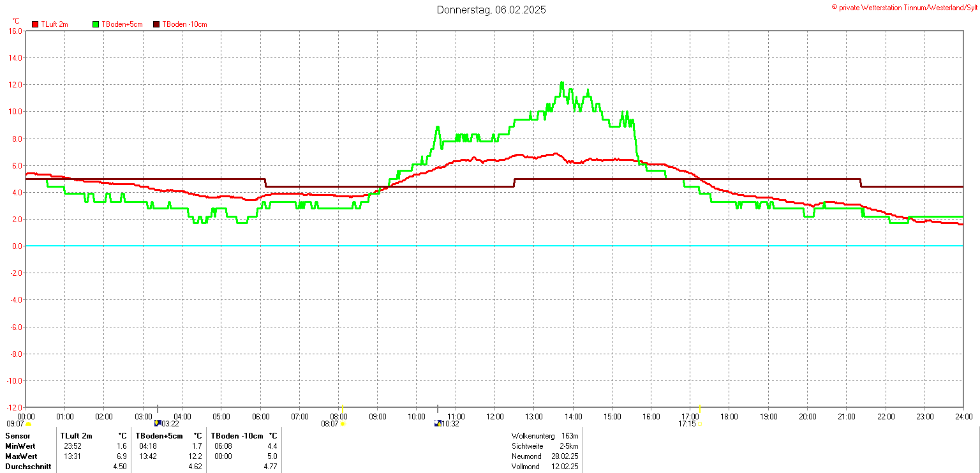
Task: Click the red TLuft 2m legend swatch
Action: tap(36, 24)
